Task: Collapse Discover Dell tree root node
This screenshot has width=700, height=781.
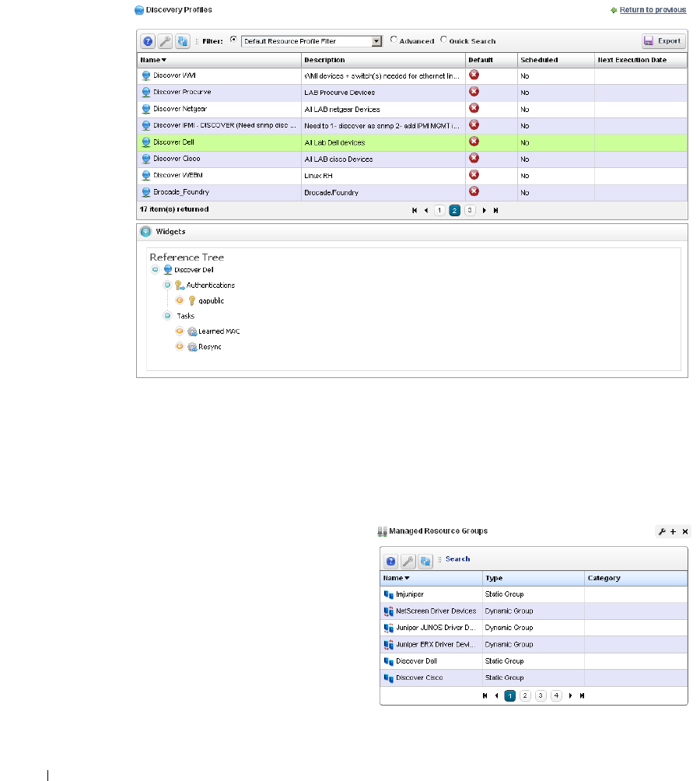Action: coord(156,270)
